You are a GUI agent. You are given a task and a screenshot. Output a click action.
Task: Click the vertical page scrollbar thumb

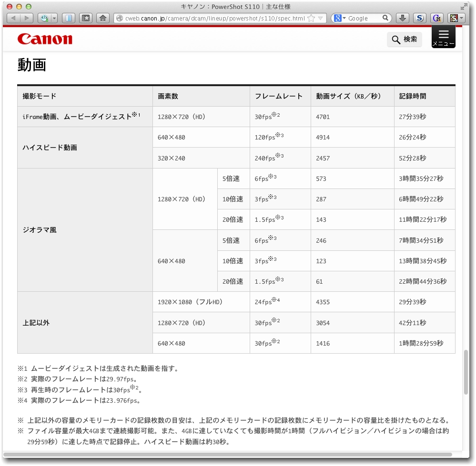pyautogui.click(x=466, y=373)
